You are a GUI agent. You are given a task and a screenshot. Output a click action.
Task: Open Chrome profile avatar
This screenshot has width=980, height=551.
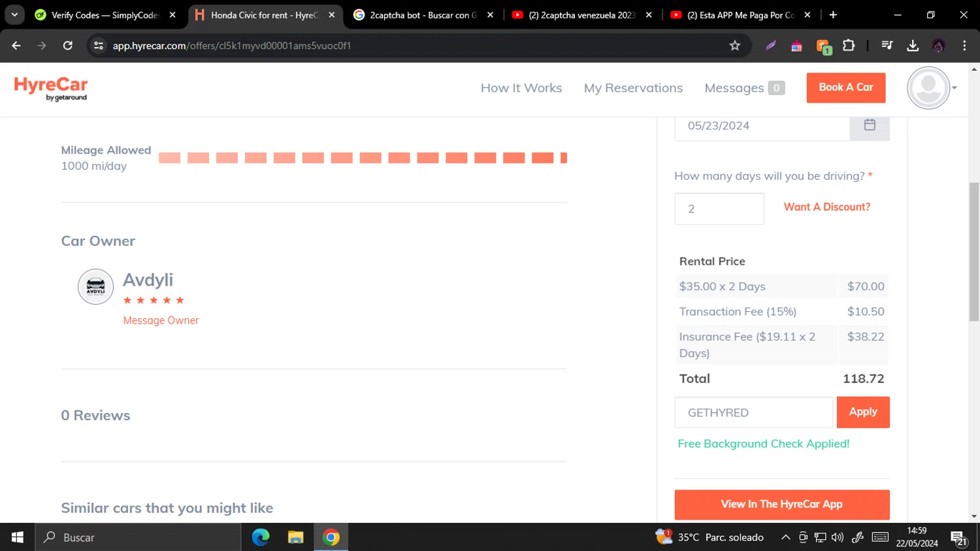coord(939,45)
